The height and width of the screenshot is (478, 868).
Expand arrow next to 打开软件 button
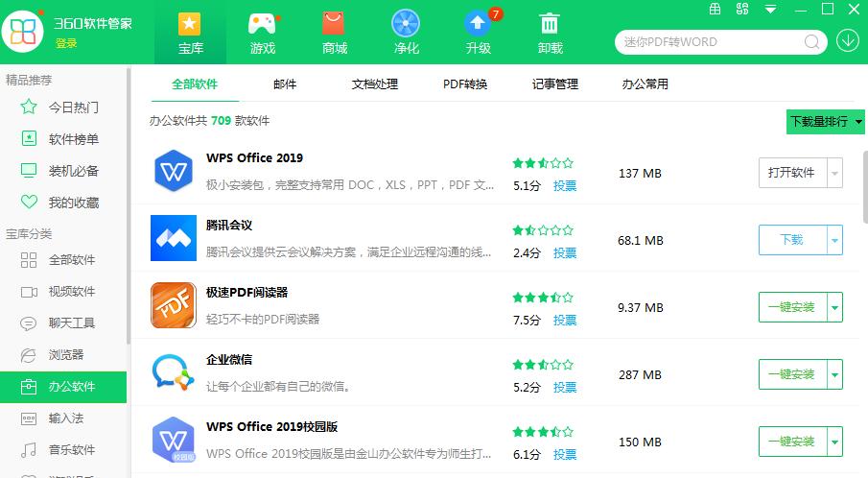(x=834, y=173)
